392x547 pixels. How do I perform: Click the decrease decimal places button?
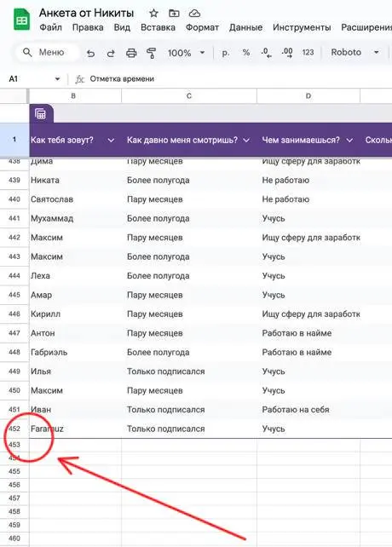(x=267, y=53)
